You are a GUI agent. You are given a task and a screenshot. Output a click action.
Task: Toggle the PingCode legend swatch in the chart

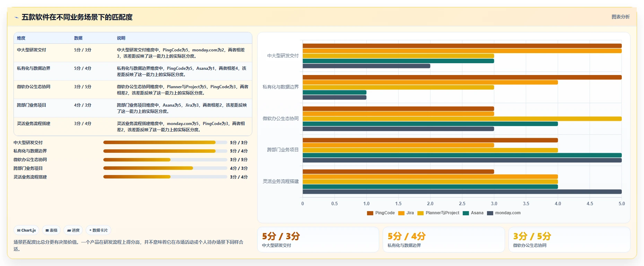(x=370, y=213)
